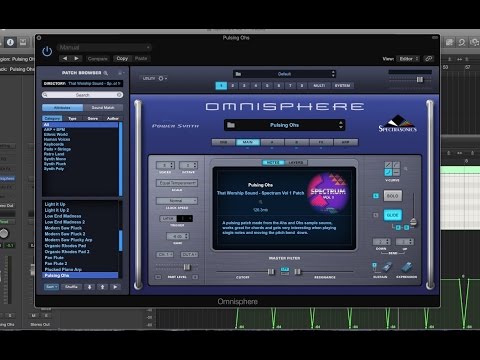Toggle the Glide button
Screen dimensions: 480x360
pos(393,215)
